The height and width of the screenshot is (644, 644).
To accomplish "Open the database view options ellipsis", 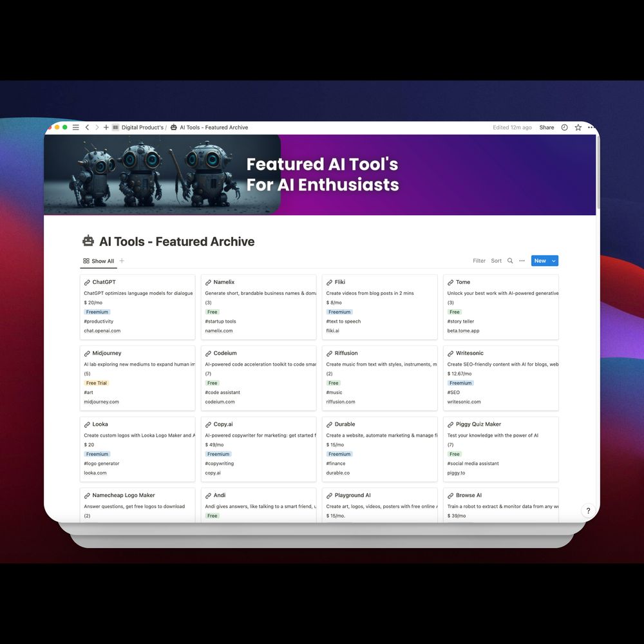I will [x=522, y=261].
